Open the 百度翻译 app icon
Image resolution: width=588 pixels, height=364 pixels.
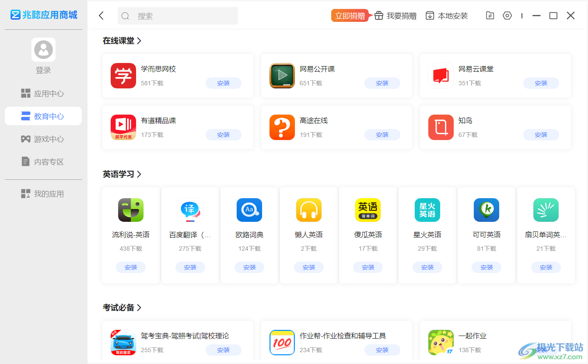click(190, 210)
